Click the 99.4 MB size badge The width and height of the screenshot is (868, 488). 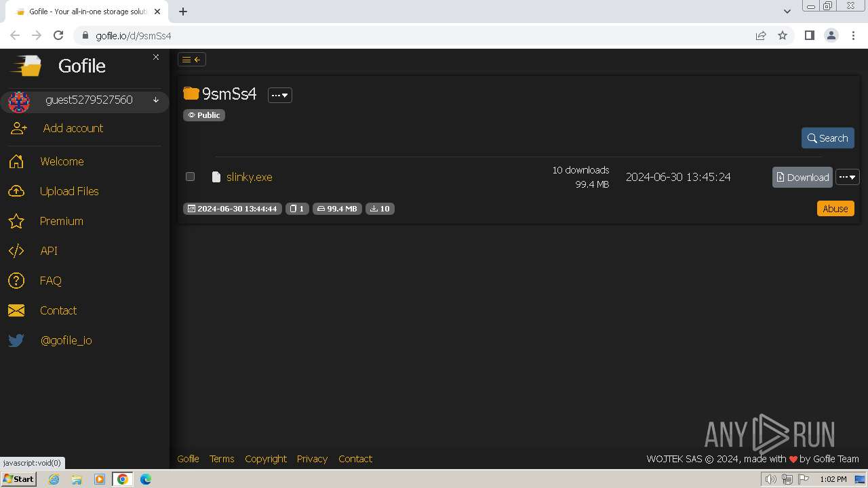tap(337, 209)
